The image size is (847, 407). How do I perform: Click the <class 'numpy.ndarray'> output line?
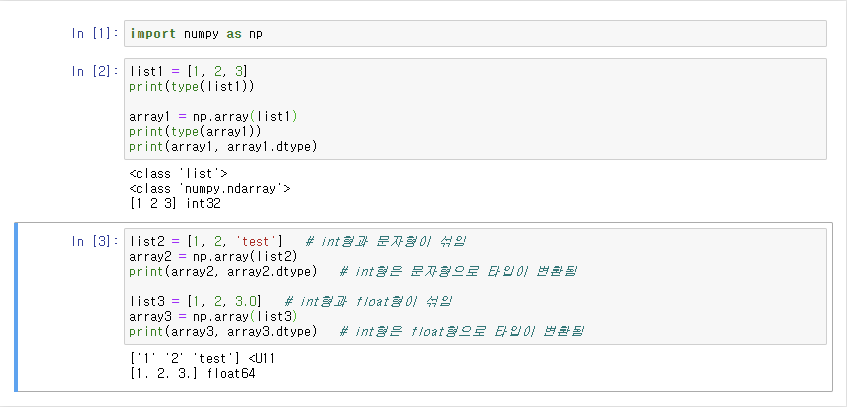(x=210, y=189)
